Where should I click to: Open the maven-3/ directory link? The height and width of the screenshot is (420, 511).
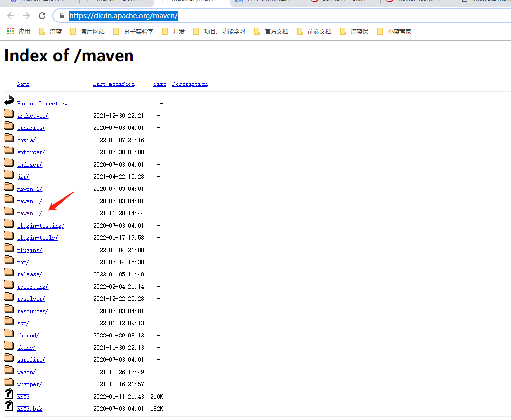coord(29,213)
